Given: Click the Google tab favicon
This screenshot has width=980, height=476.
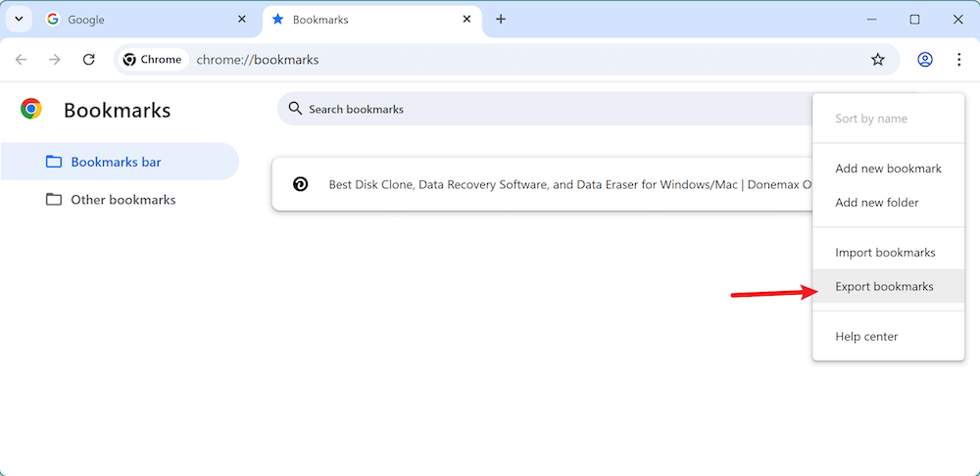Looking at the screenshot, I should [53, 20].
